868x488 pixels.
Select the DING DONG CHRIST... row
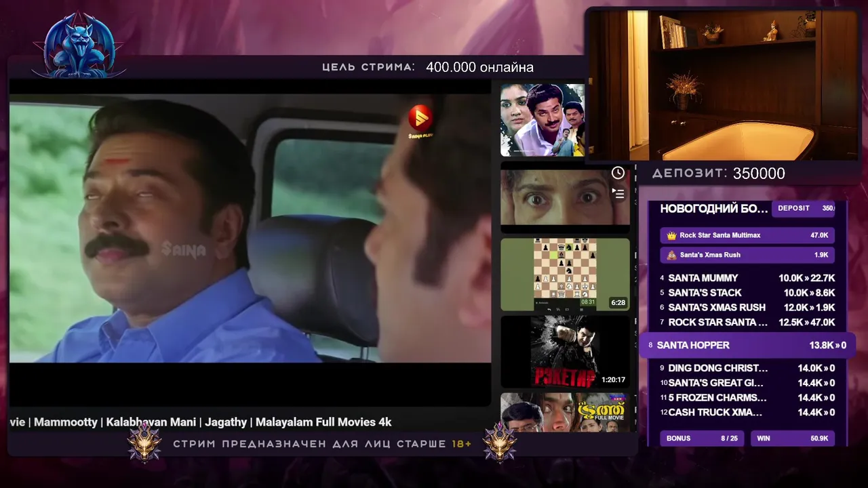pyautogui.click(x=747, y=368)
